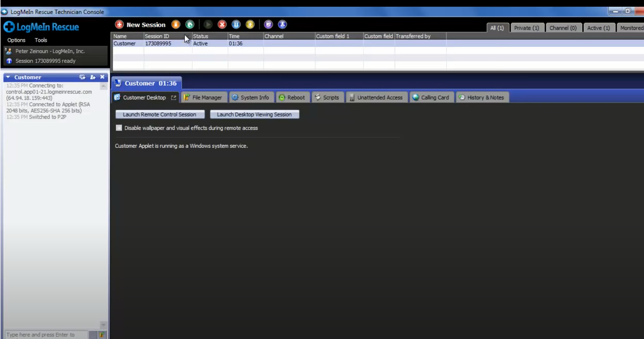Viewport: 644px width, 339px height.
Task: Select the Customer row in session list
Action: (x=378, y=44)
